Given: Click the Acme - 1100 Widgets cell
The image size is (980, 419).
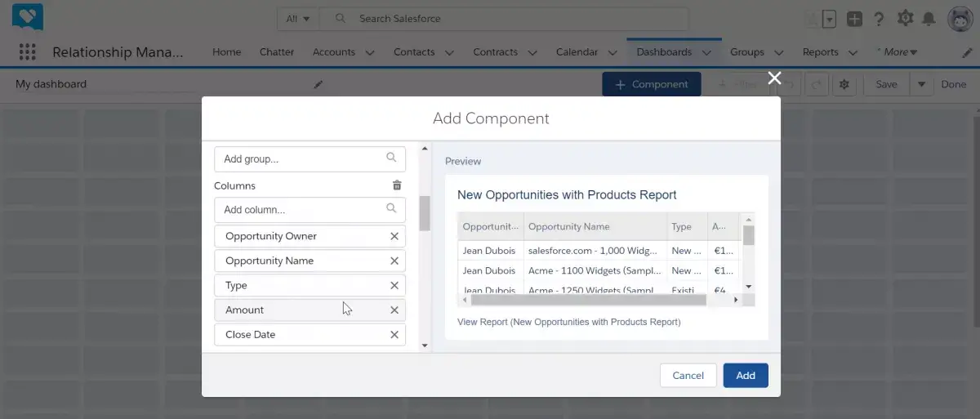Looking at the screenshot, I should [595, 270].
